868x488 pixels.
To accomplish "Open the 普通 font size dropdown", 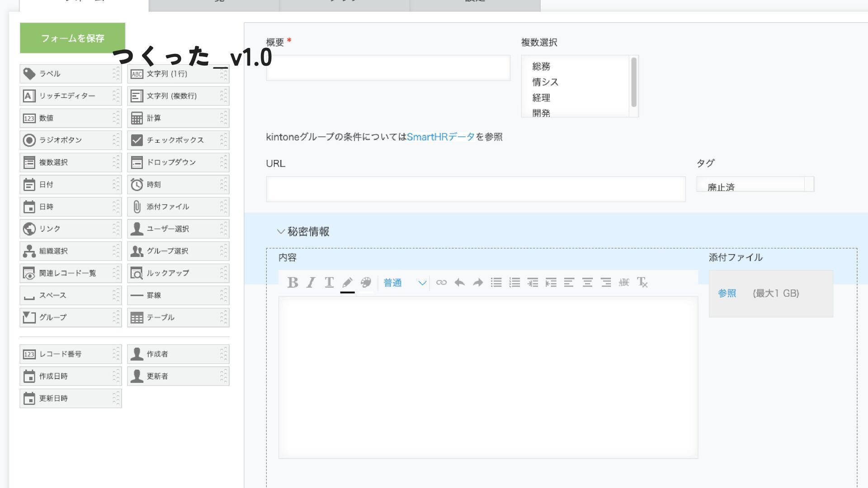I will pyautogui.click(x=404, y=283).
